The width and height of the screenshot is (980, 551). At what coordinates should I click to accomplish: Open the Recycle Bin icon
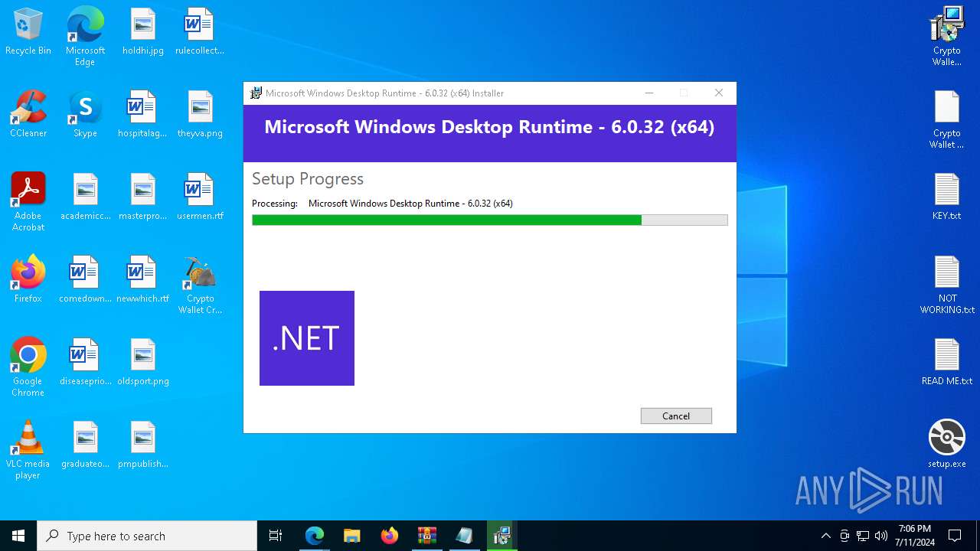click(28, 32)
